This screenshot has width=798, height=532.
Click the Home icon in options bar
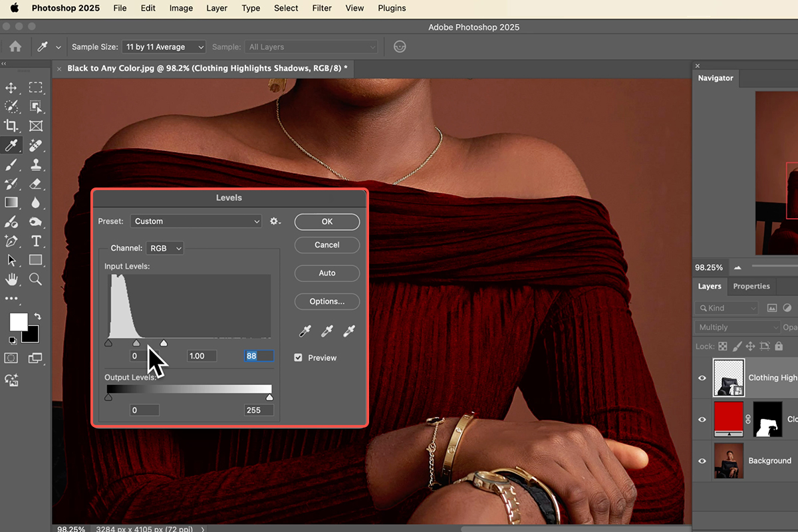(15, 47)
